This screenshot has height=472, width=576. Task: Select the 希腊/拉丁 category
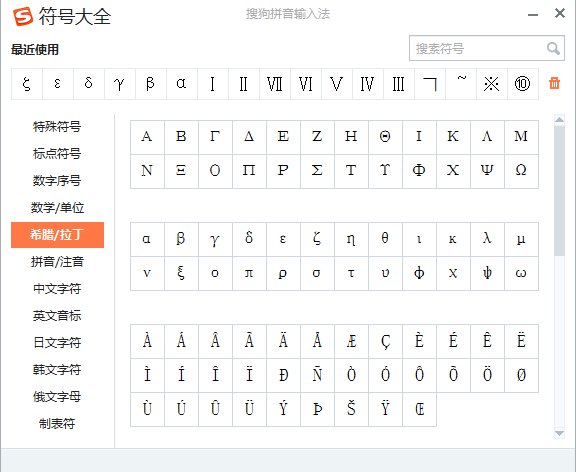coord(57,235)
